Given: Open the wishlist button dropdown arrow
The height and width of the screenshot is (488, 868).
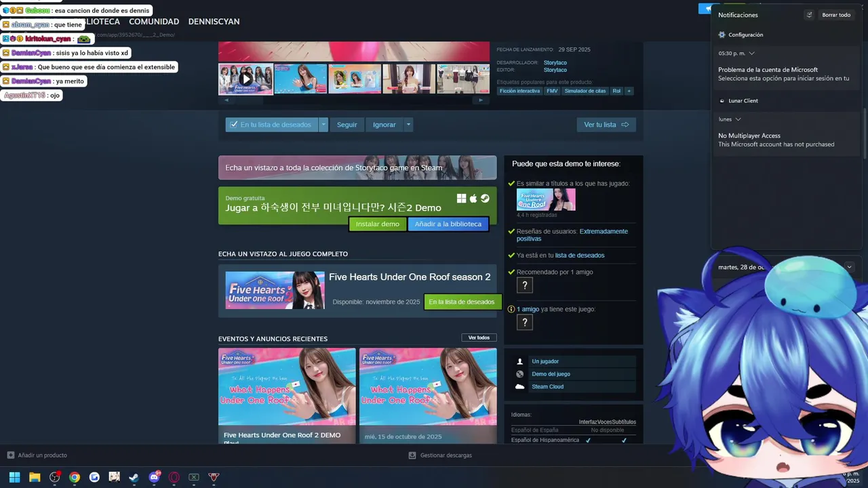Looking at the screenshot, I should click(x=323, y=125).
